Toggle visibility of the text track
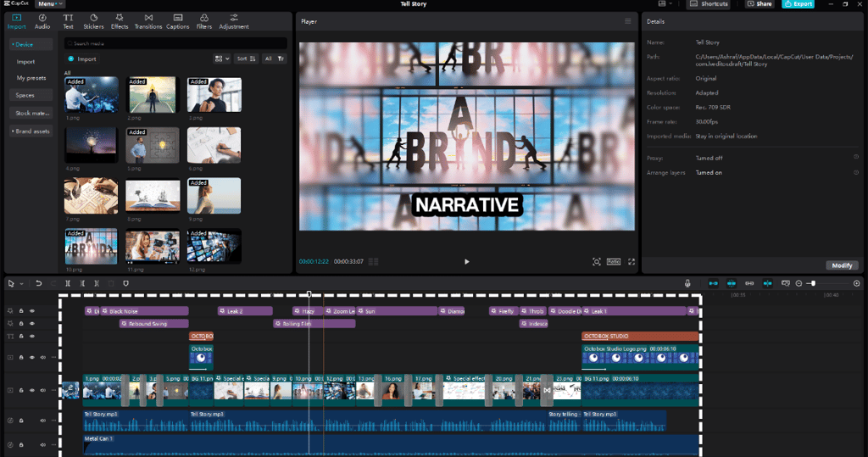 [x=32, y=337]
